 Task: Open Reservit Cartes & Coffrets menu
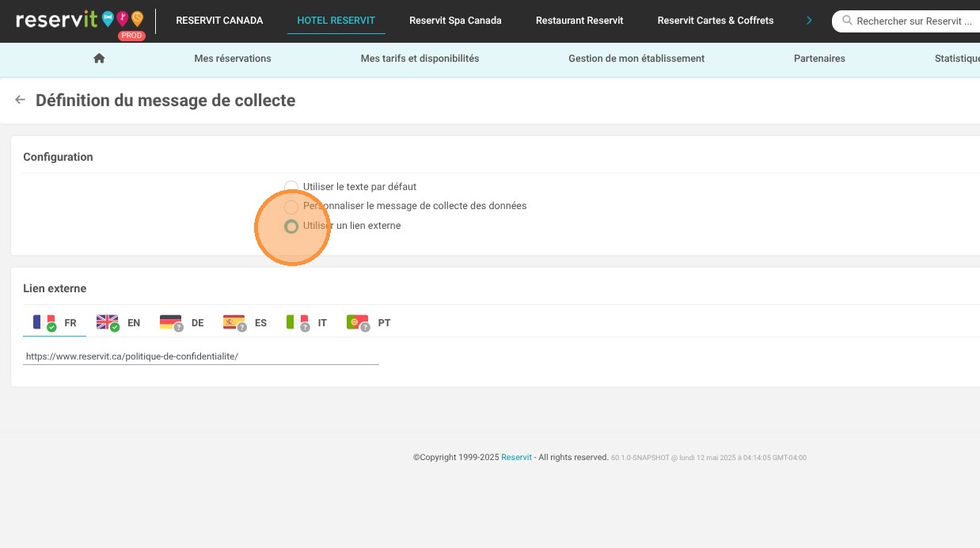tap(716, 21)
